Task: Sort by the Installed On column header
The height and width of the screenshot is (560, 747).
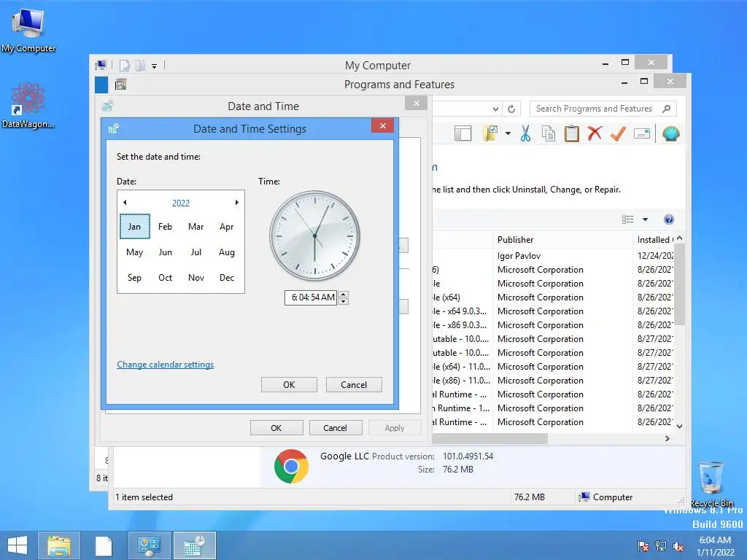Action: point(654,239)
